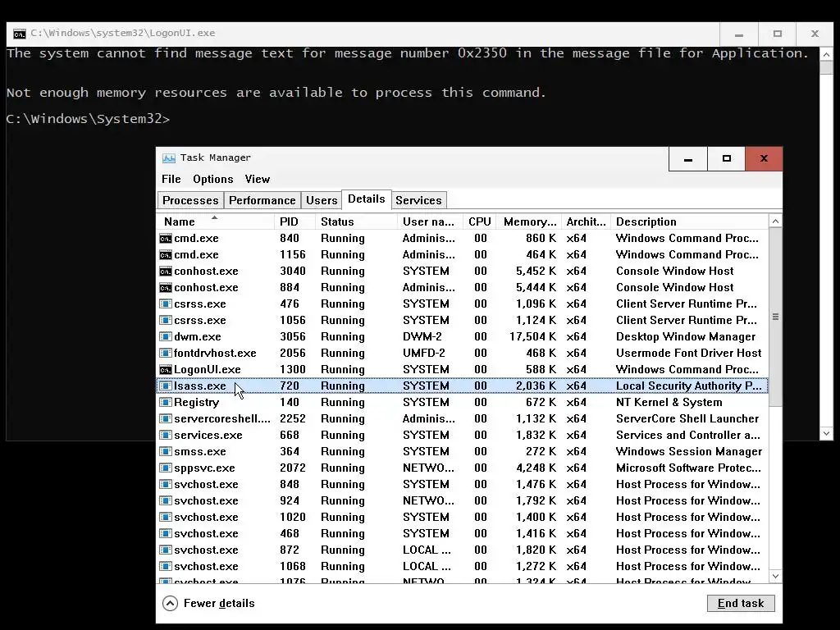840x630 pixels.
Task: Click description NT Kernel & System
Action: point(669,402)
